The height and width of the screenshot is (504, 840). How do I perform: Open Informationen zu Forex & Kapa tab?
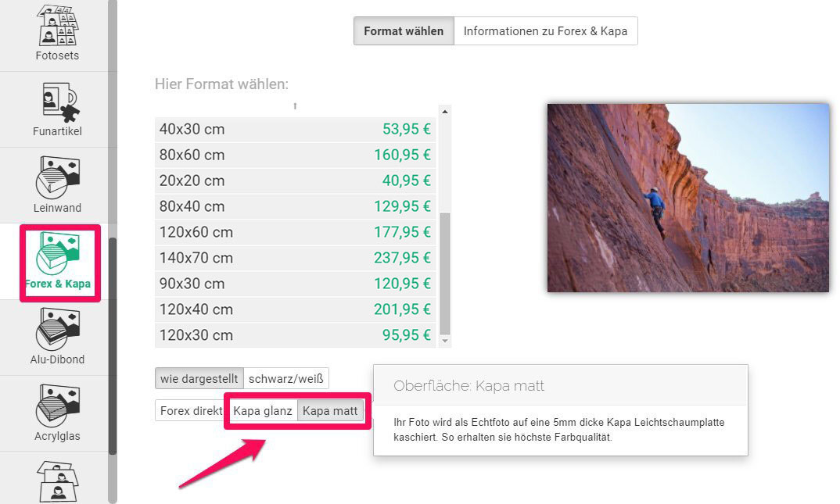pos(545,31)
